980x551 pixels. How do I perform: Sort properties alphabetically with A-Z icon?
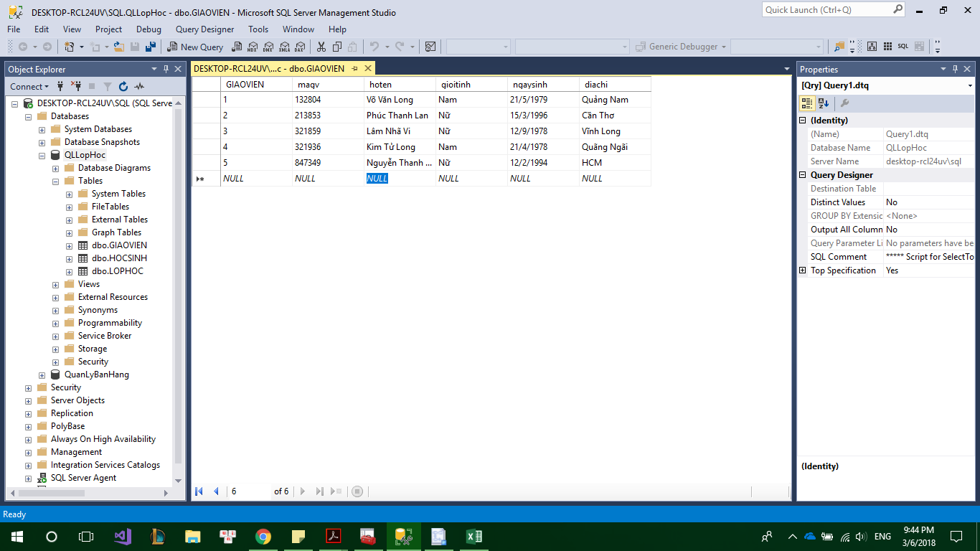pos(824,103)
